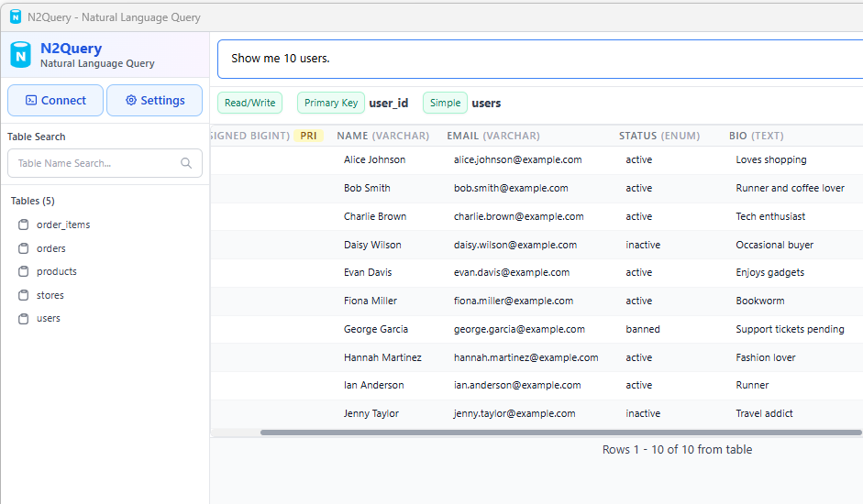The height and width of the screenshot is (504, 863).
Task: Click the database icon beside order_items
Action: click(23, 225)
